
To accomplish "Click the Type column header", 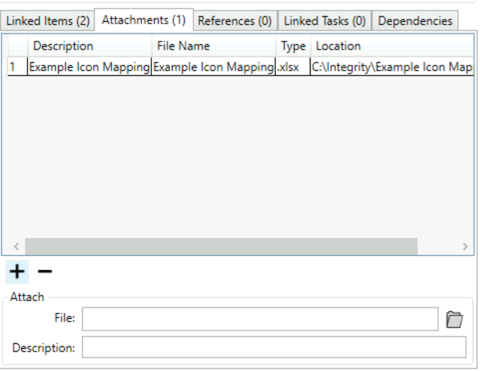I will pyautogui.click(x=293, y=46).
